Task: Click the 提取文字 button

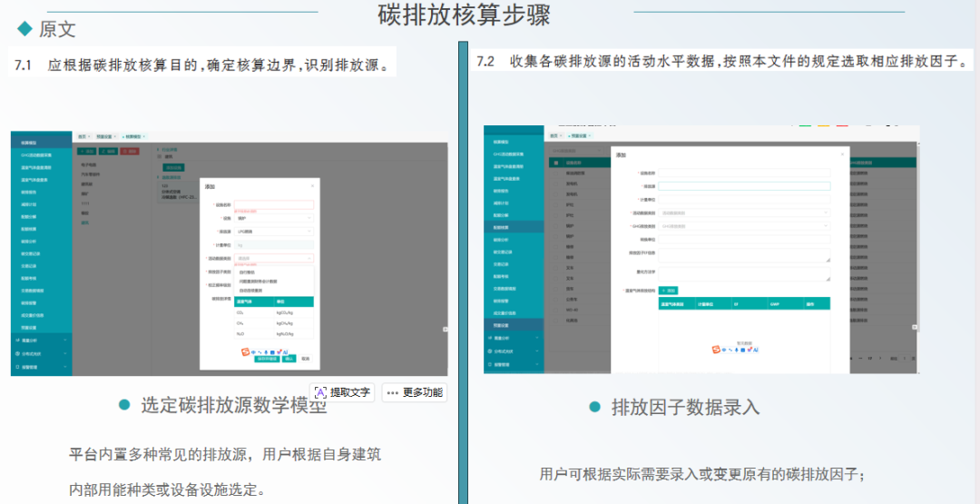Action: pyautogui.click(x=342, y=392)
